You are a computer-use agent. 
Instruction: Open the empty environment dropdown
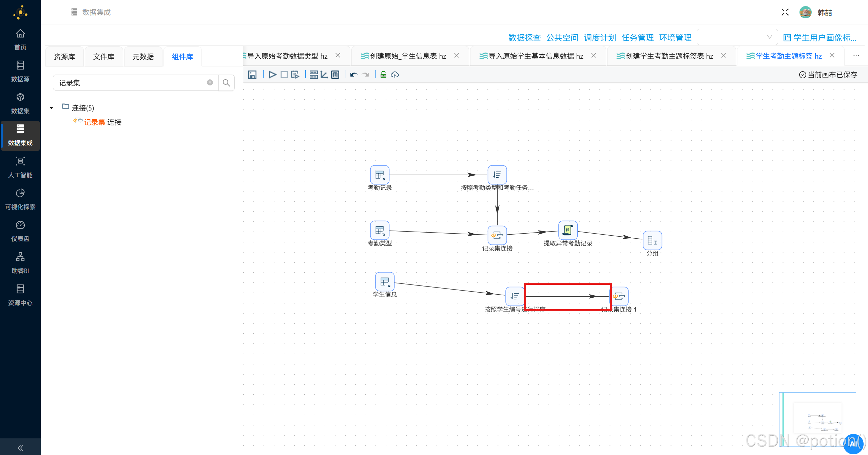point(737,37)
